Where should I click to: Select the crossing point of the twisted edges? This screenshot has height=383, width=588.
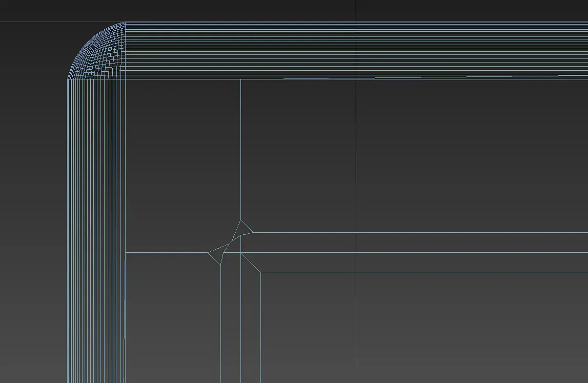(229, 244)
